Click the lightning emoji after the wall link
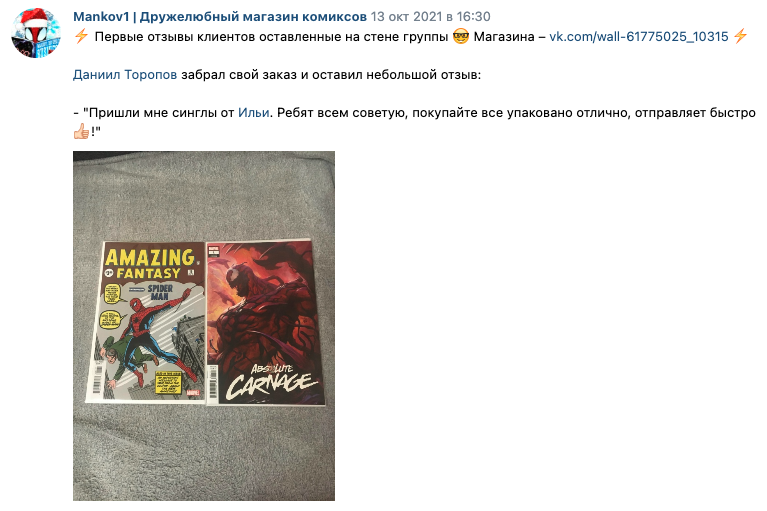The image size is (767, 511). click(740, 36)
